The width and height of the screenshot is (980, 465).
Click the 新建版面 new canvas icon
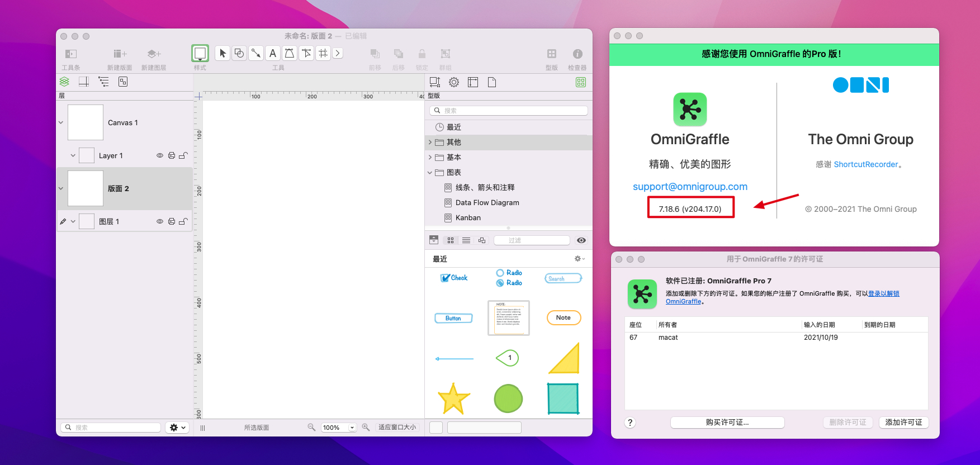coord(120,54)
